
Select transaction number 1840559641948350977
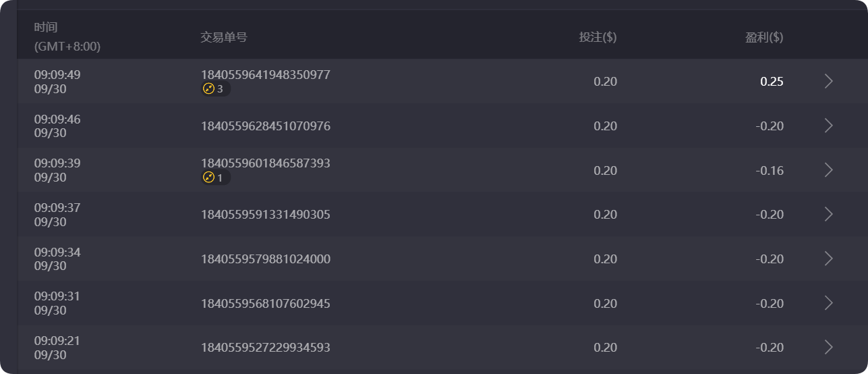[265, 75]
